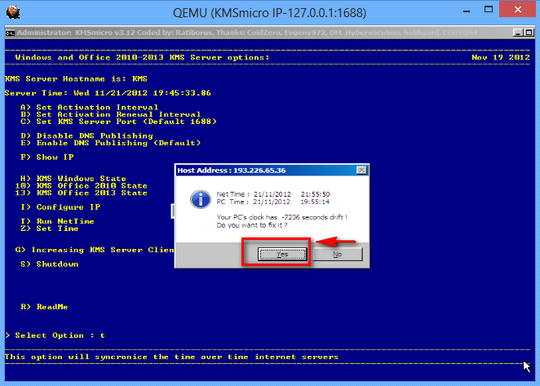
Task: Click the 'This option will syncronice the time' message
Action: point(172,357)
